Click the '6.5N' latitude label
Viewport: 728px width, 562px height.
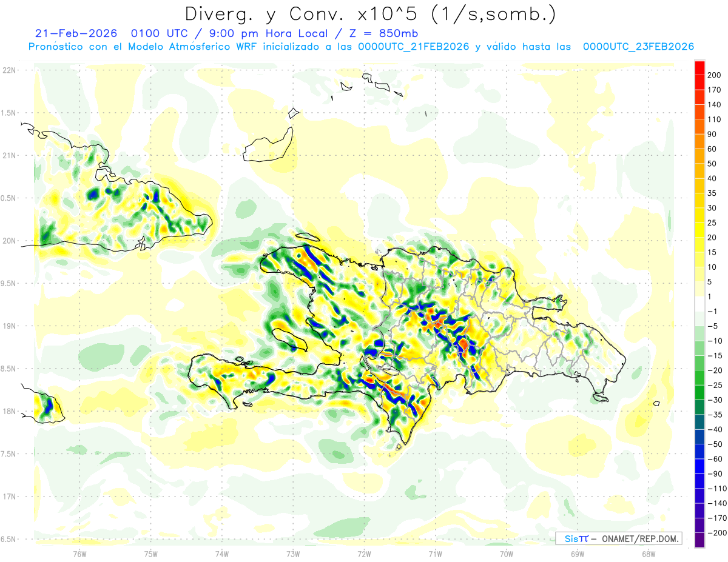pyautogui.click(x=9, y=539)
